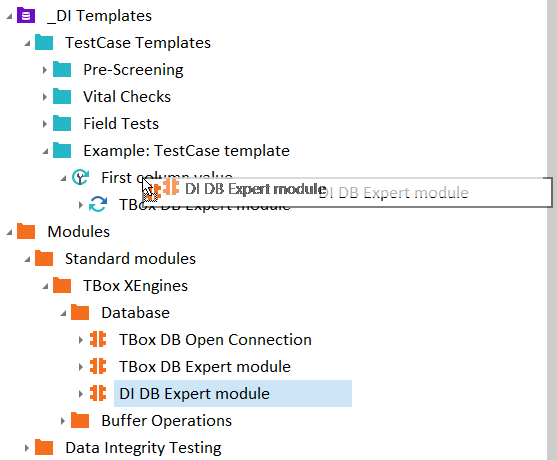The image size is (557, 460).
Task: Click the blue refresh icon beside TBox step
Action: 98,204
